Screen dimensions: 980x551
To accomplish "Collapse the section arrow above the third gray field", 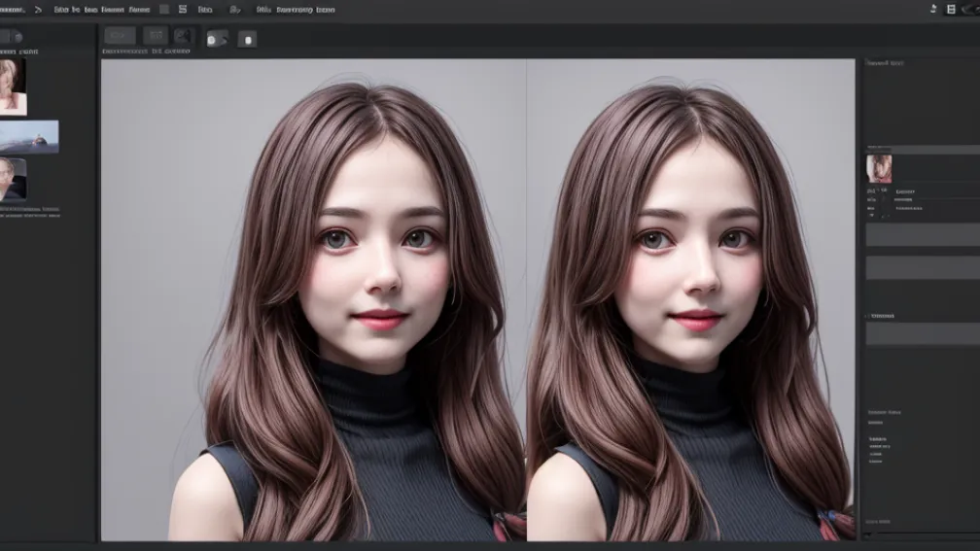I will (x=867, y=316).
